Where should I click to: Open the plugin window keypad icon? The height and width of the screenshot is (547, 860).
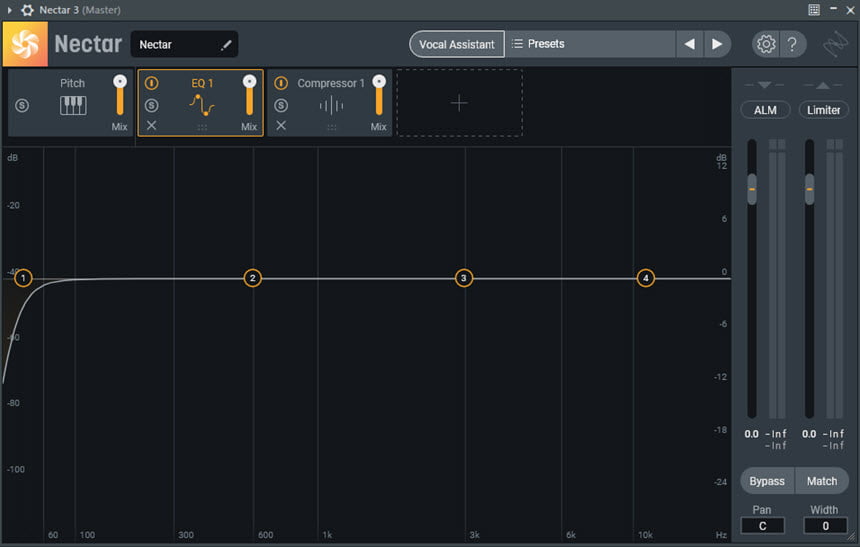pyautogui.click(x=814, y=10)
